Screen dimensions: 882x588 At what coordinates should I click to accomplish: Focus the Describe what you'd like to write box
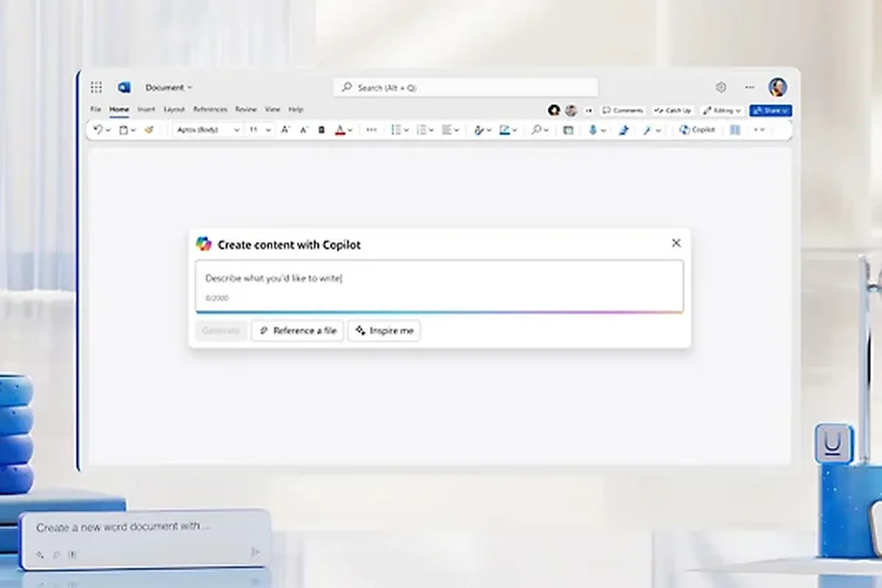[x=440, y=286]
